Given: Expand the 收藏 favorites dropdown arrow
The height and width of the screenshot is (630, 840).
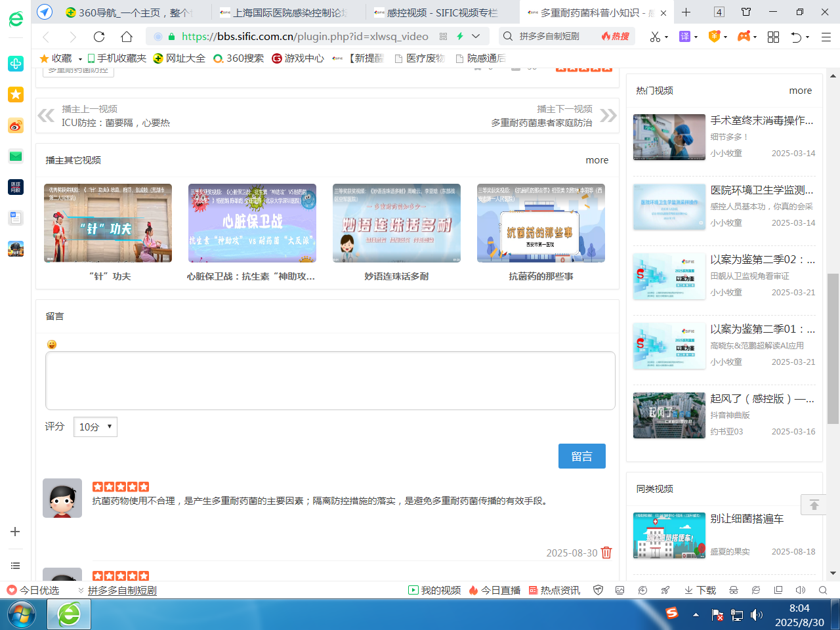Looking at the screenshot, I should click(x=80, y=58).
